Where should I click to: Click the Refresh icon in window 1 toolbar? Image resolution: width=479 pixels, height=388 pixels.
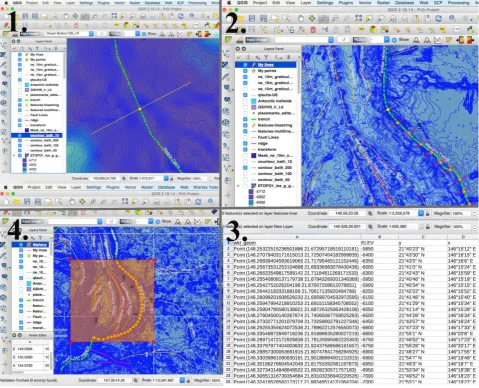pyautogui.click(x=181, y=16)
